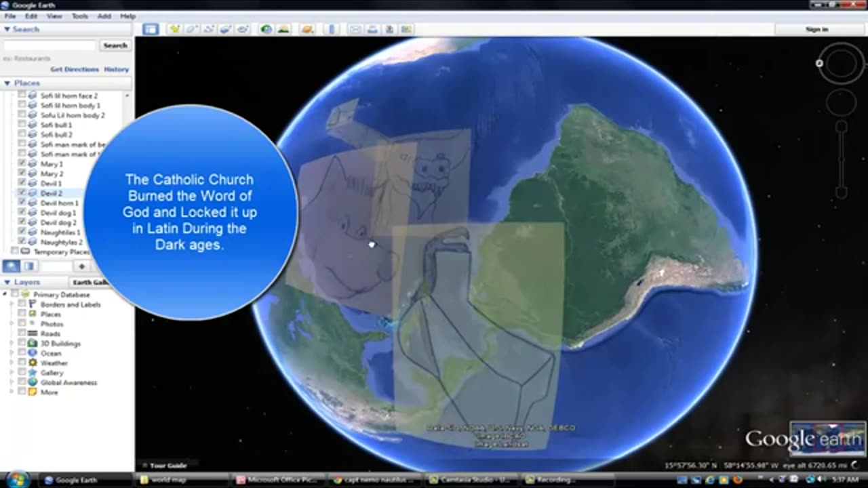Click the History link
The height and width of the screenshot is (488, 868).
click(116, 69)
